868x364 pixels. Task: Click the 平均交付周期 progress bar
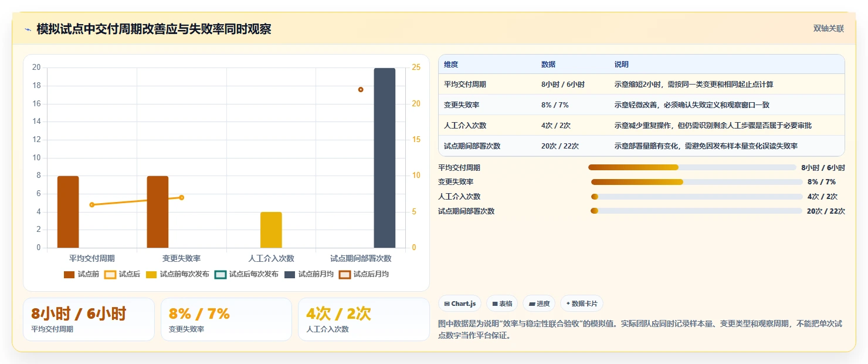click(692, 167)
